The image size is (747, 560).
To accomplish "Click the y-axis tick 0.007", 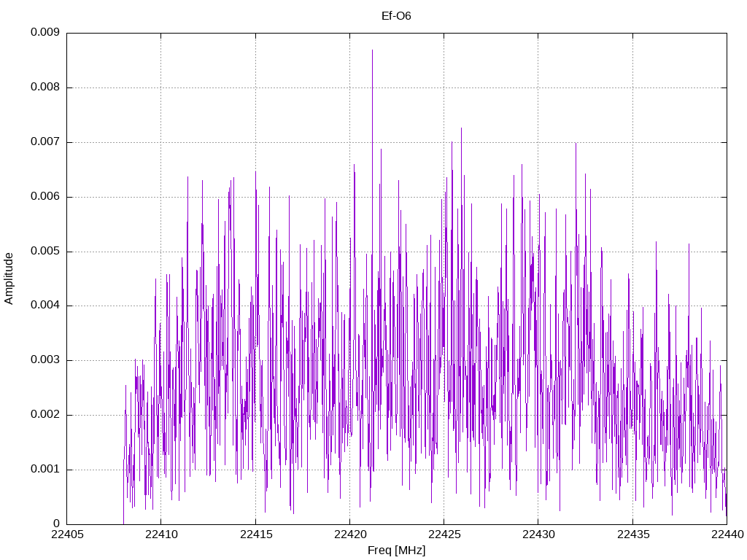I will click(x=45, y=142).
